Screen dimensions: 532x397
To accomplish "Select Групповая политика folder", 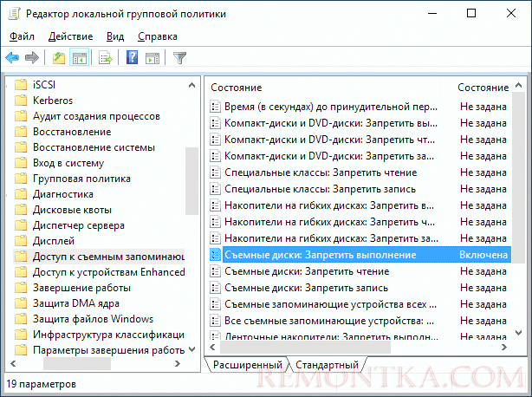I will point(81,179).
